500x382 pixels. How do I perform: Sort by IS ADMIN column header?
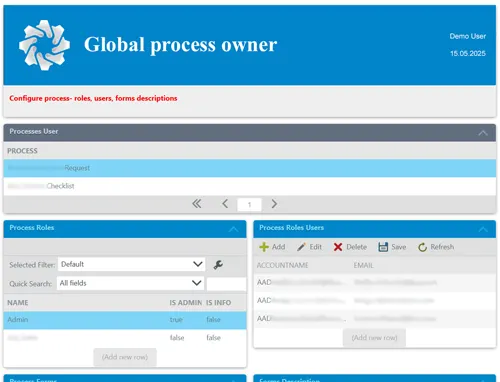tap(186, 303)
